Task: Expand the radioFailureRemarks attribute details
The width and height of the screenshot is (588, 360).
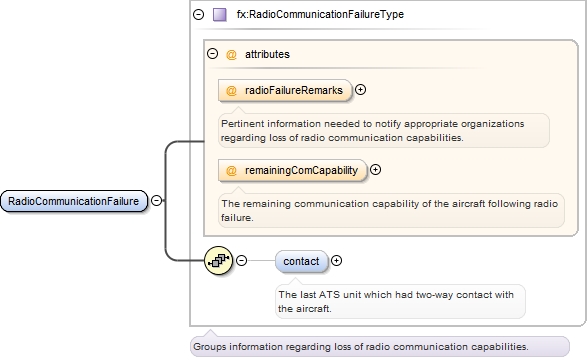Action: coord(360,90)
